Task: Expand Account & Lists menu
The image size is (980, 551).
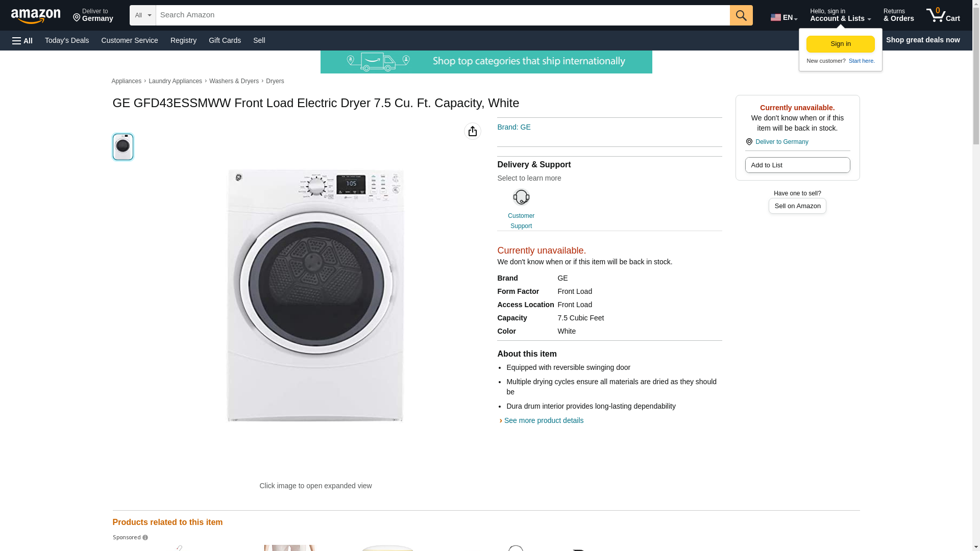Action: pos(840,15)
